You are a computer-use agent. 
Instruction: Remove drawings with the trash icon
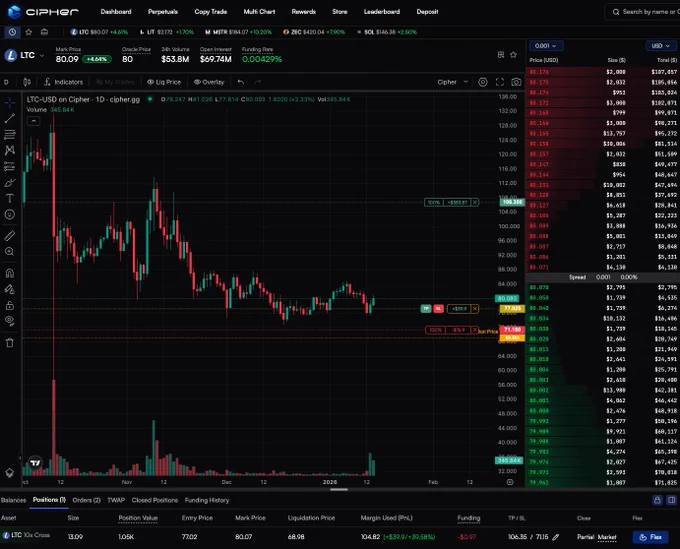(10, 343)
